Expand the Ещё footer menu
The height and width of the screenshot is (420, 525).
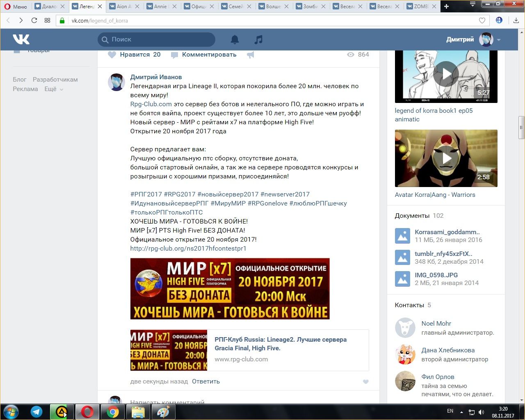[54, 89]
